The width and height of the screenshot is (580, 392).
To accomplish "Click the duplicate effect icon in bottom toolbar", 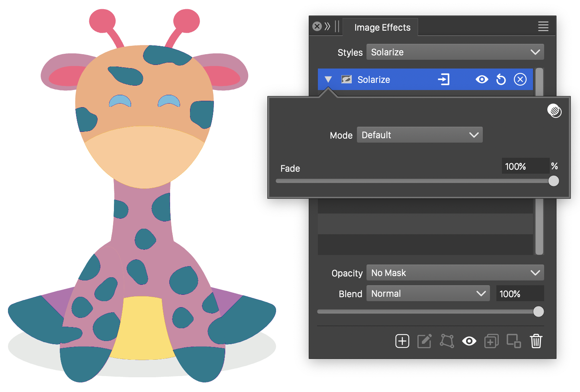I will click(491, 341).
